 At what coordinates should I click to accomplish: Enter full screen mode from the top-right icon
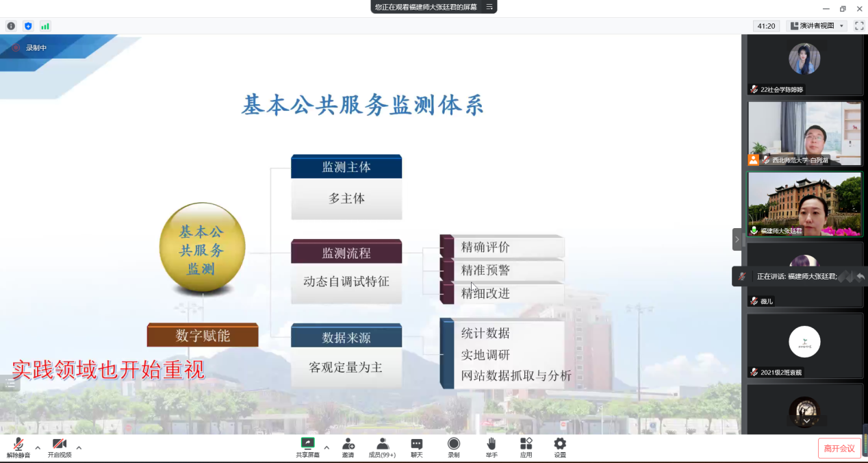click(x=859, y=26)
